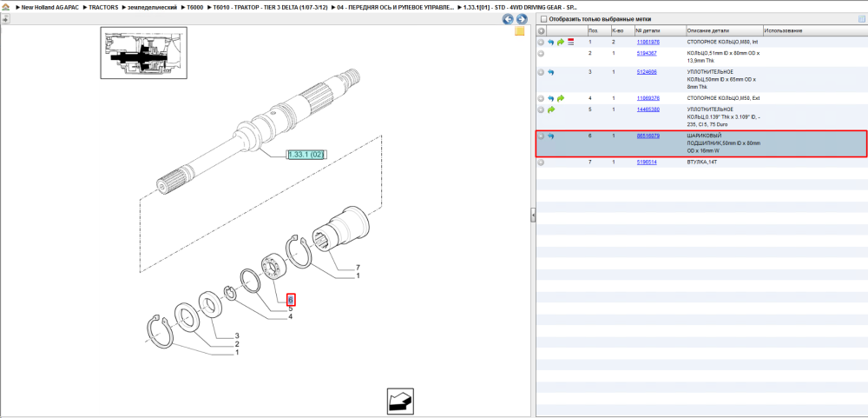This screenshot has width=868, height=418.
Task: Select callout 5 on the diagram
Action: coord(291,309)
